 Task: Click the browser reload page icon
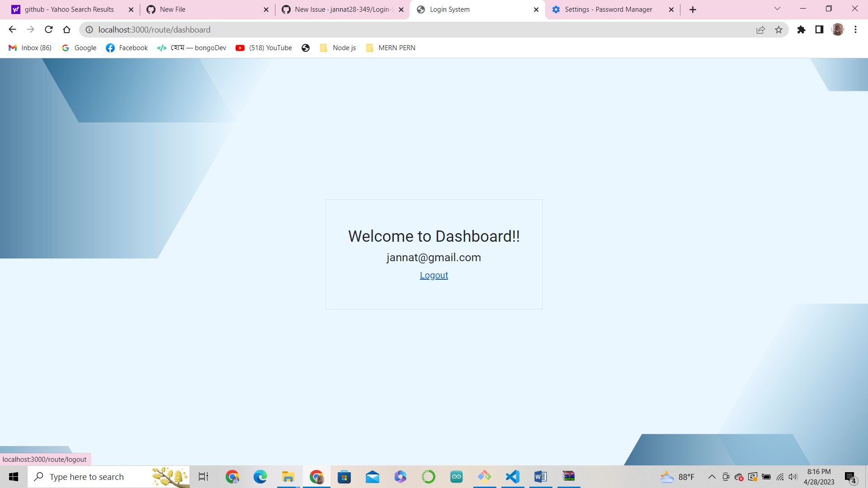(x=49, y=30)
